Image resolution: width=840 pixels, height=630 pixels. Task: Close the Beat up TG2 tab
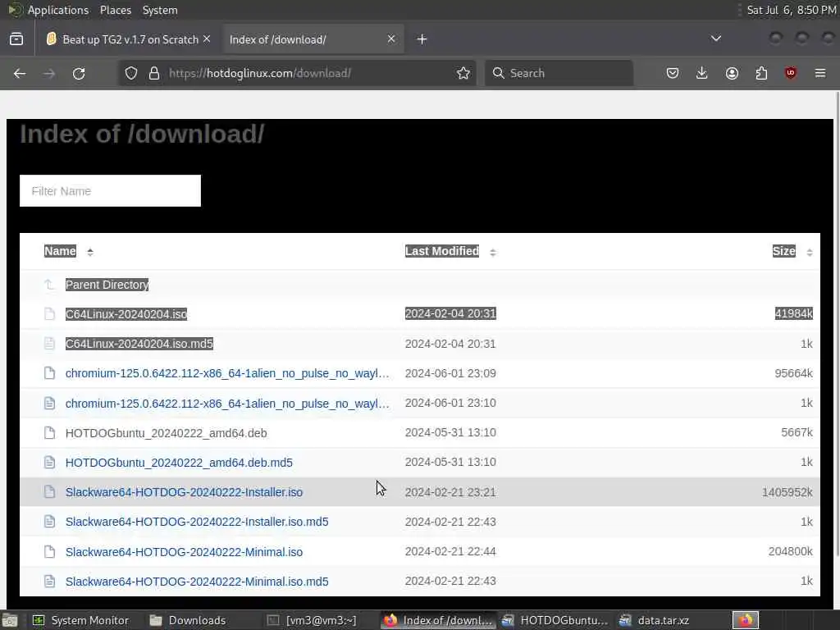click(x=207, y=39)
